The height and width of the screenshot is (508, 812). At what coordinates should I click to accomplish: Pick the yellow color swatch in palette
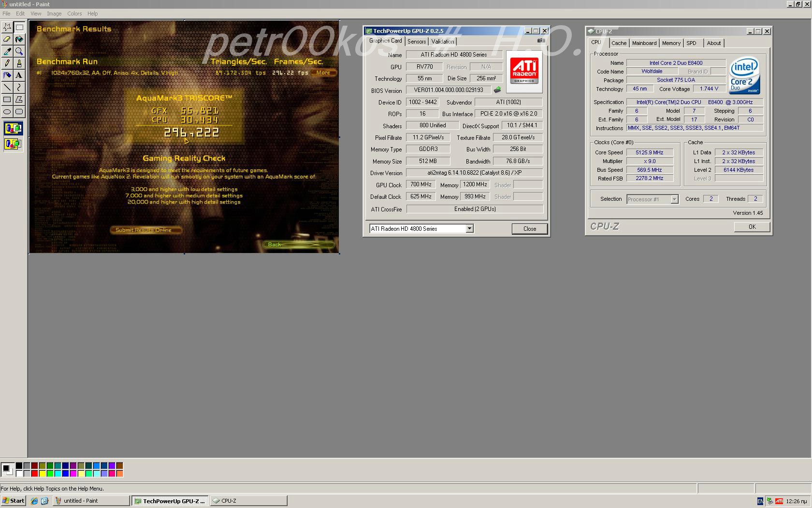42,474
